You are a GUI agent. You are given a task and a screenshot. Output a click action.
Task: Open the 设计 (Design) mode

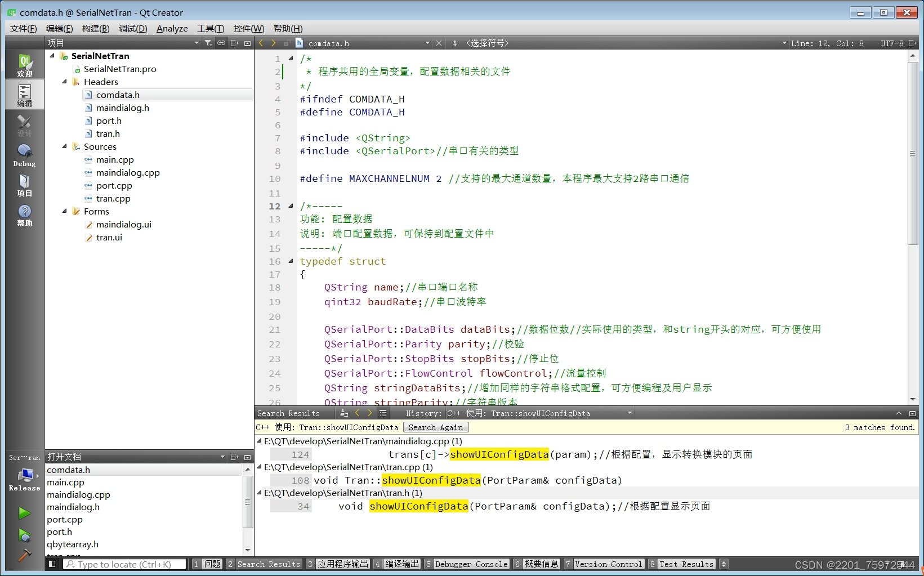[x=25, y=126]
